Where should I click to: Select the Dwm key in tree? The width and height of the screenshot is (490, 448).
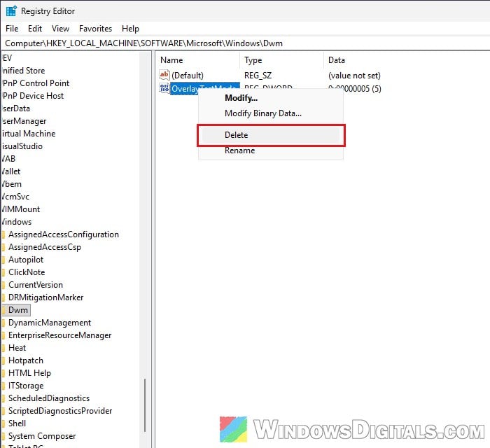tap(18, 310)
